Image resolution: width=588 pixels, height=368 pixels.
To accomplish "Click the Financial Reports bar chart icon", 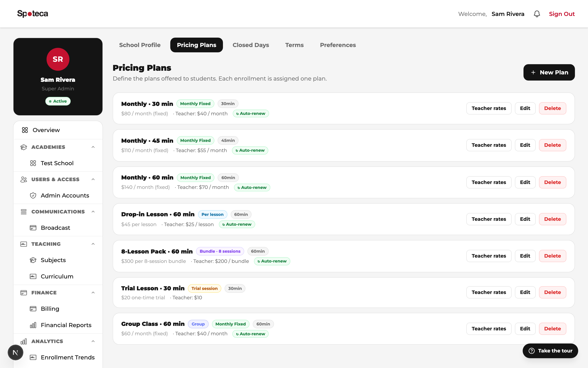I will pyautogui.click(x=33, y=325).
